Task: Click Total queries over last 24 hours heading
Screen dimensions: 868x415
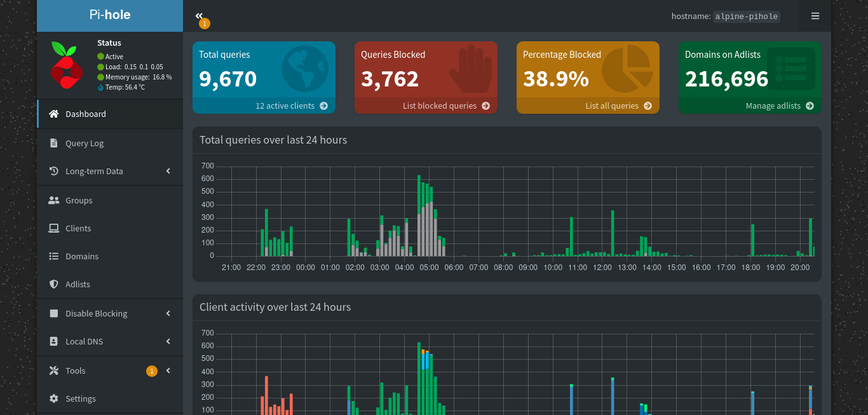Action: (273, 140)
